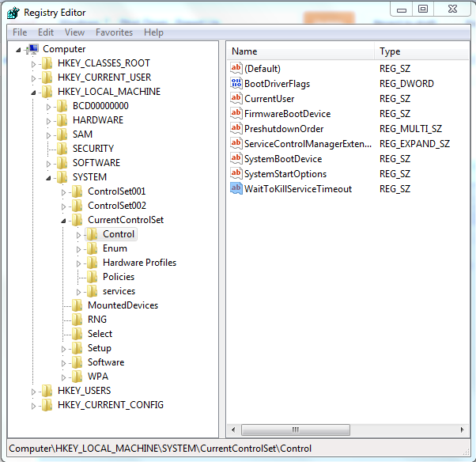The width and height of the screenshot is (476, 462).
Task: Click the icon beside WaitToKillServiceTimeout
Action: coord(236,188)
